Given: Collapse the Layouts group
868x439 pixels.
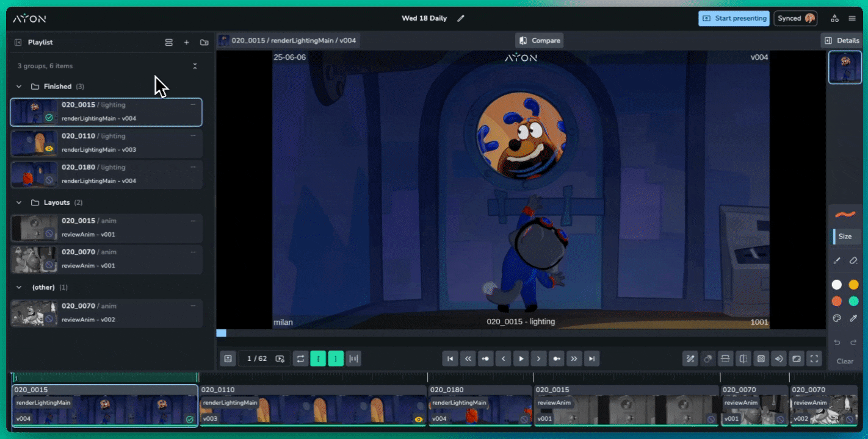Looking at the screenshot, I should tap(19, 202).
